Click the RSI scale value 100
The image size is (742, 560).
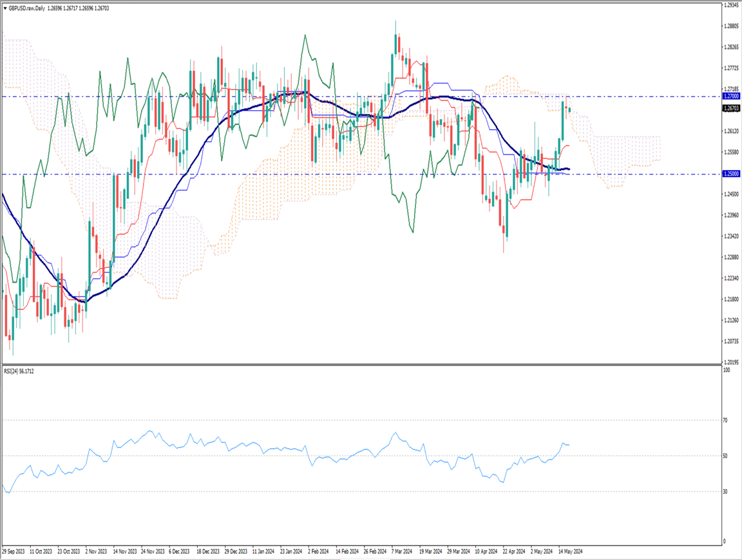click(x=727, y=370)
